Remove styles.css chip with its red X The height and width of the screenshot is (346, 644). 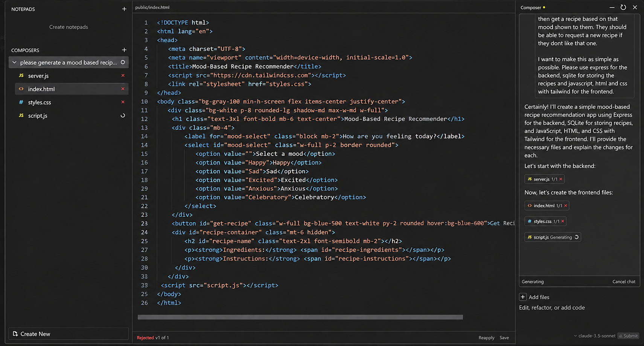point(563,221)
